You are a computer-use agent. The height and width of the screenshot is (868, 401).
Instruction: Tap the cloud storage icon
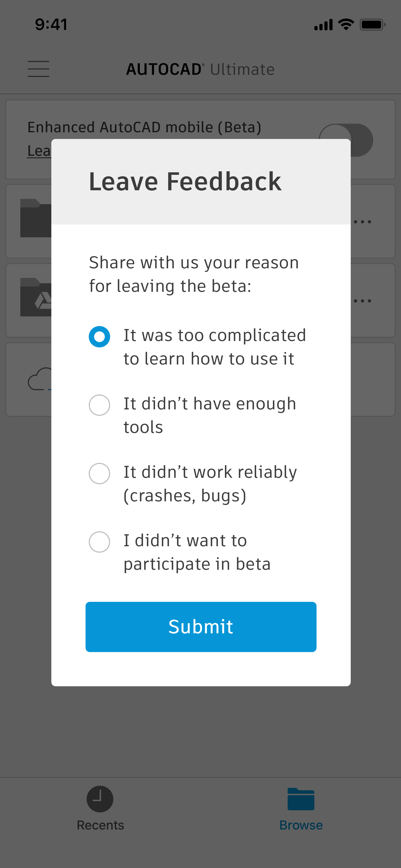39,379
